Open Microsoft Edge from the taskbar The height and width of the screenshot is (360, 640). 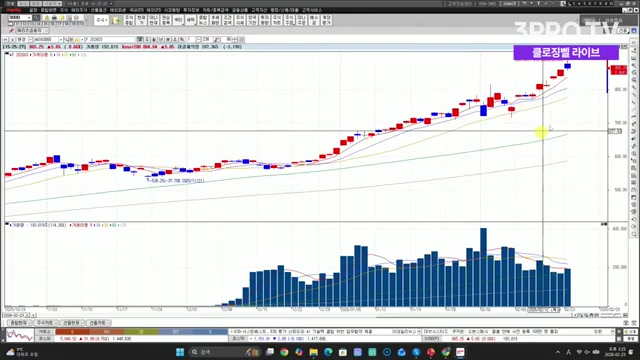pos(328,352)
